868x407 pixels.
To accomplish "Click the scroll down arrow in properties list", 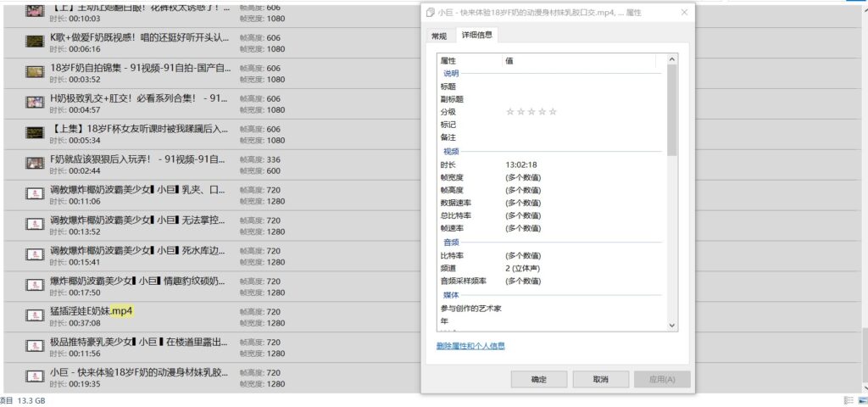I will 672,325.
